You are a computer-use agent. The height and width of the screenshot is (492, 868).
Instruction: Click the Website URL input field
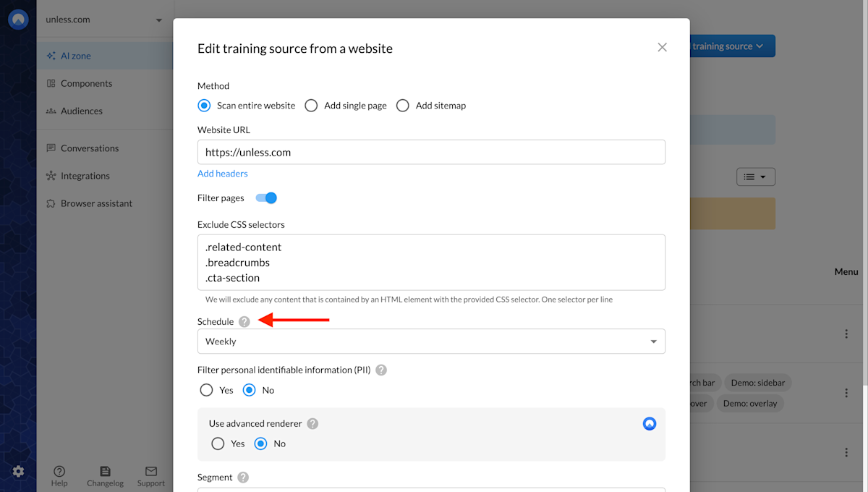(x=431, y=153)
